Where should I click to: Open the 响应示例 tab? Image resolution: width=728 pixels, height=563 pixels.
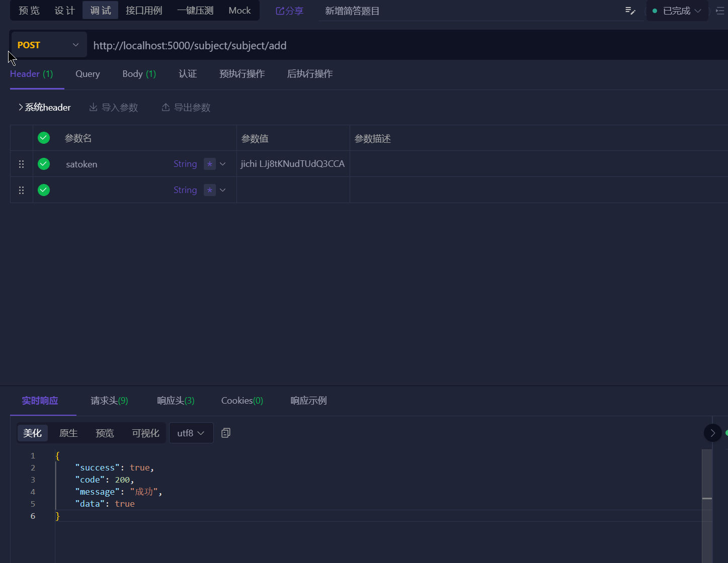[x=308, y=401]
